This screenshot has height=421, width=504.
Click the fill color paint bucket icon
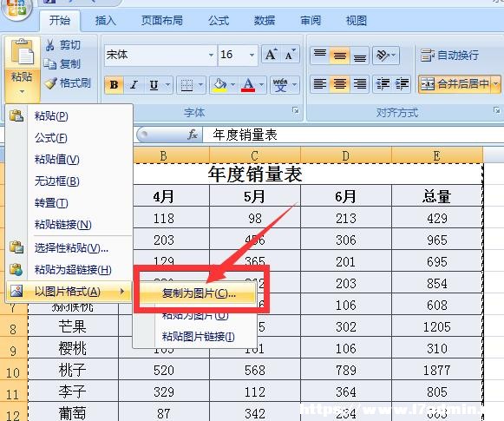point(219,85)
